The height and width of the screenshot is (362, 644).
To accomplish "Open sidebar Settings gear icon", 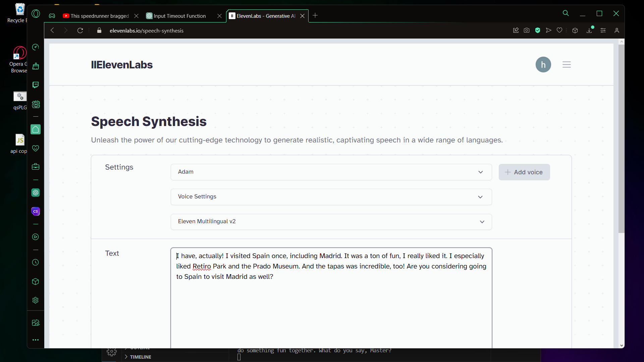I will pos(36,300).
